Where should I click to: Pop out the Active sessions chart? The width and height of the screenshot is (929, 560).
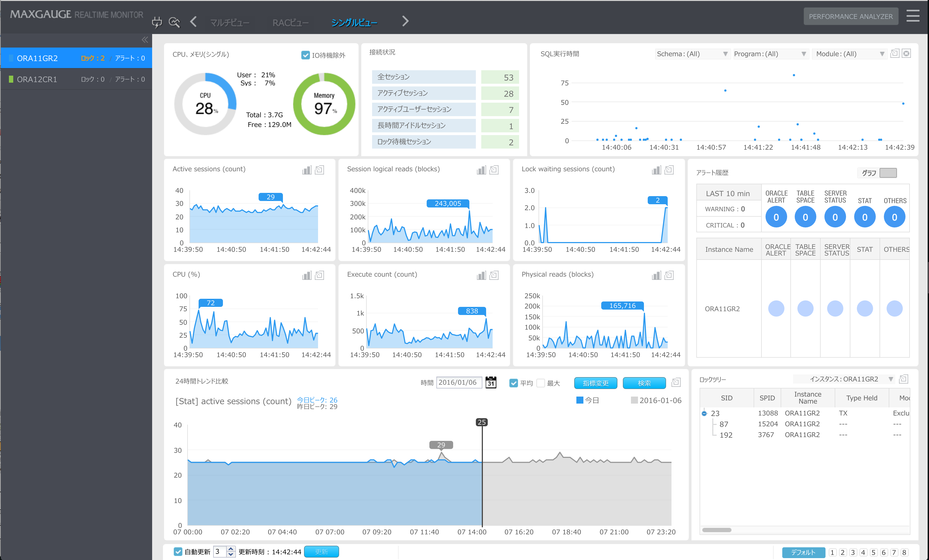pos(320,170)
